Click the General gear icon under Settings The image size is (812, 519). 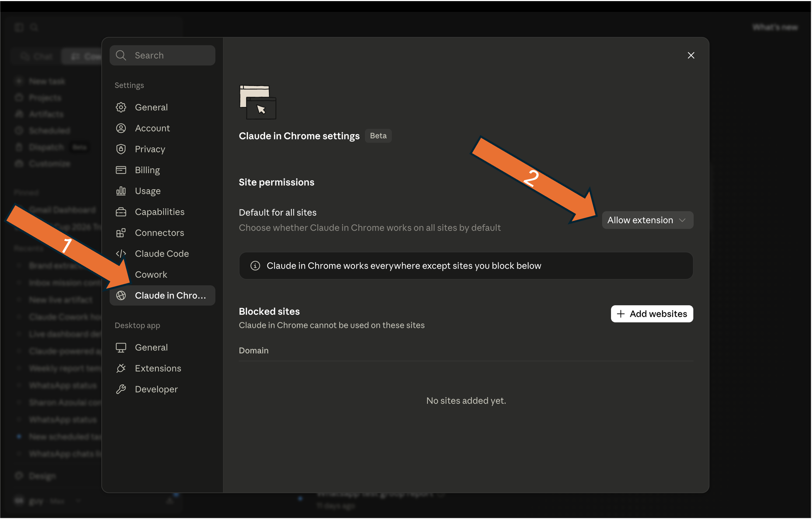click(121, 107)
